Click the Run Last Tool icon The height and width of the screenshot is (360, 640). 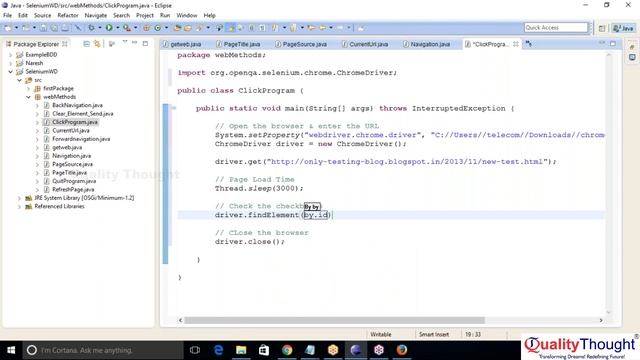pos(127,28)
